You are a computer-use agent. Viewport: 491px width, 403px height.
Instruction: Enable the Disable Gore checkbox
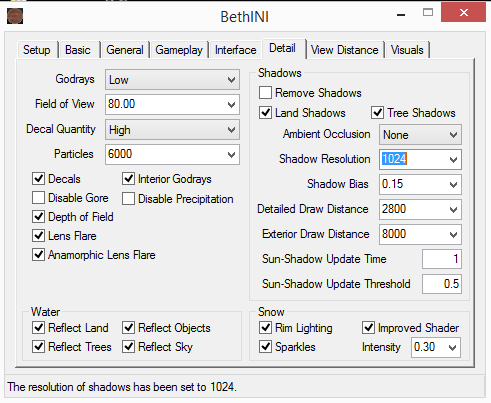pyautogui.click(x=38, y=198)
